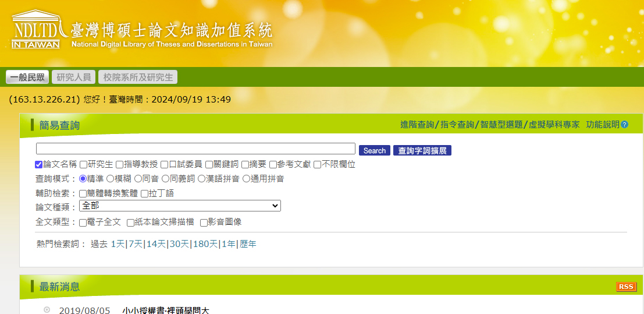Click the 查詢字詞擴展 button

(x=422, y=150)
